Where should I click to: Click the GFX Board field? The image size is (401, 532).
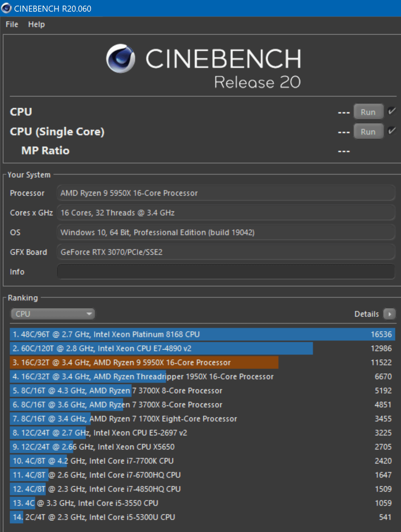[x=226, y=252]
